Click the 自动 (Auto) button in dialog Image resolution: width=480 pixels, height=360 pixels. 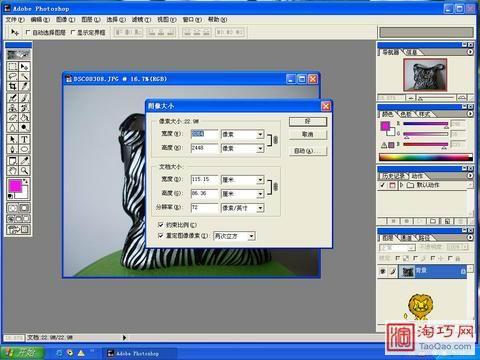tap(308, 151)
